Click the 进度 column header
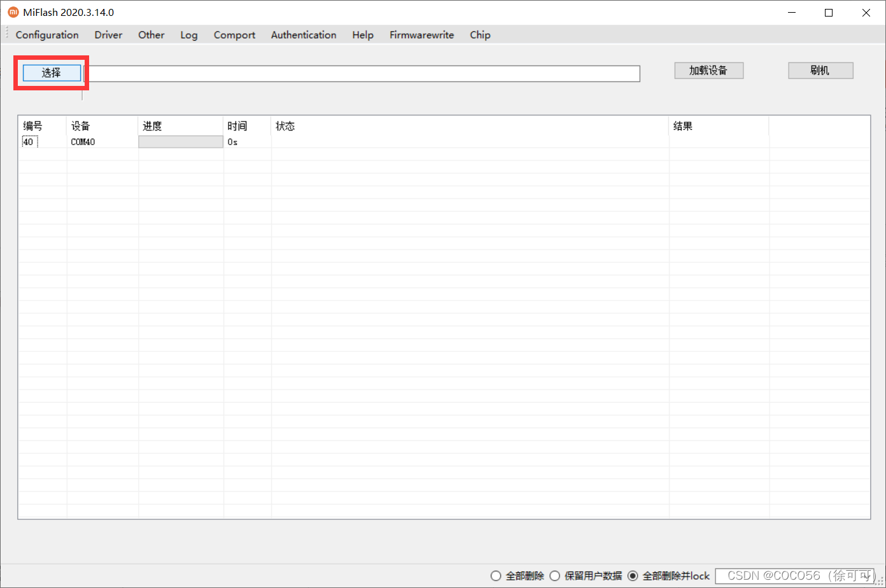Image resolution: width=886 pixels, height=588 pixels. tap(181, 126)
